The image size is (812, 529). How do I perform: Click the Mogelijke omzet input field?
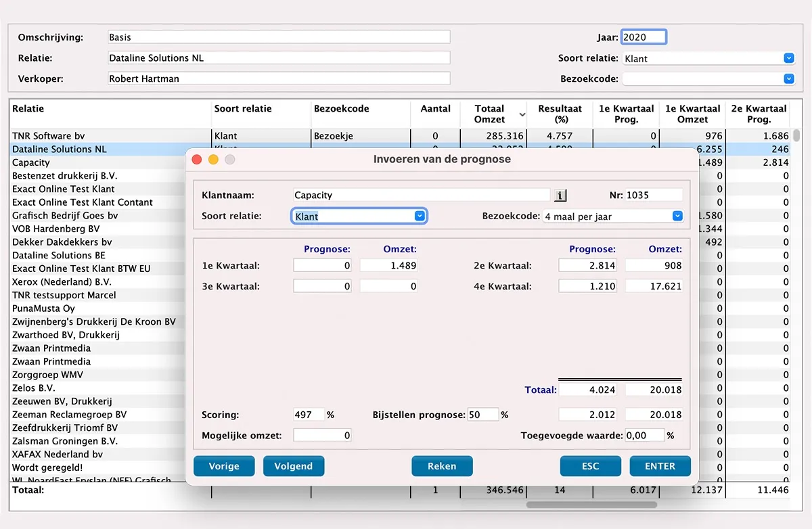coord(322,436)
